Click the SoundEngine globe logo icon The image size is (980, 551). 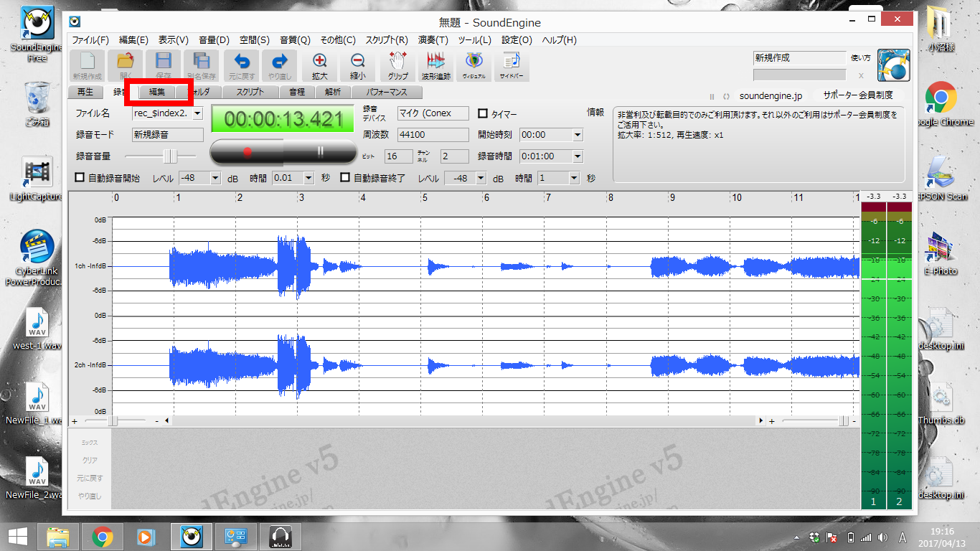point(894,66)
